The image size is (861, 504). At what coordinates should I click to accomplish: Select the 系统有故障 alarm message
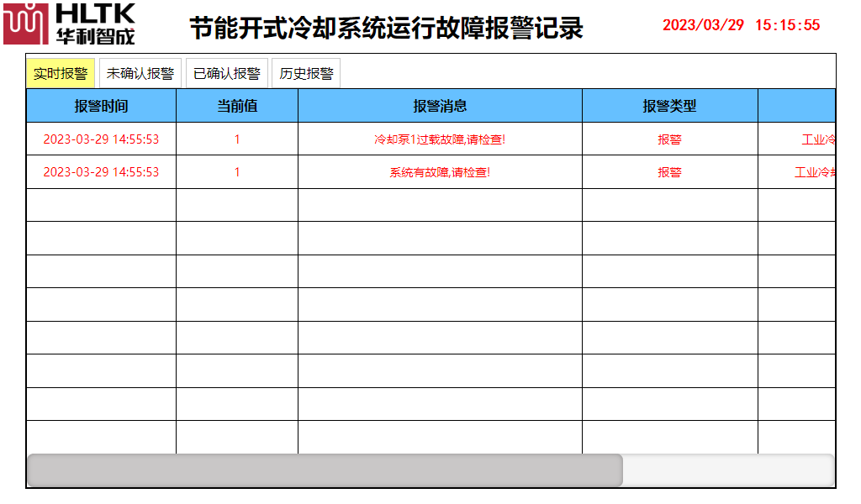(x=440, y=172)
